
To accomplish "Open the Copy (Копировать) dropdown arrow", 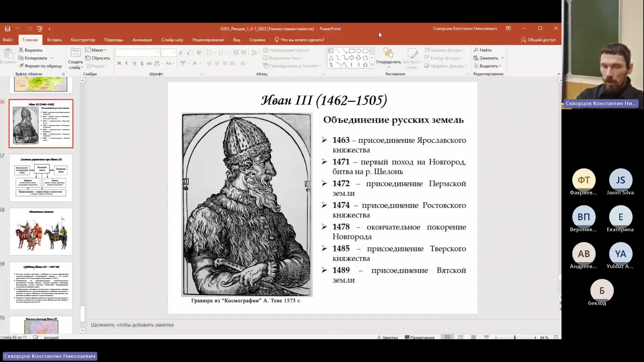I will click(x=51, y=58).
